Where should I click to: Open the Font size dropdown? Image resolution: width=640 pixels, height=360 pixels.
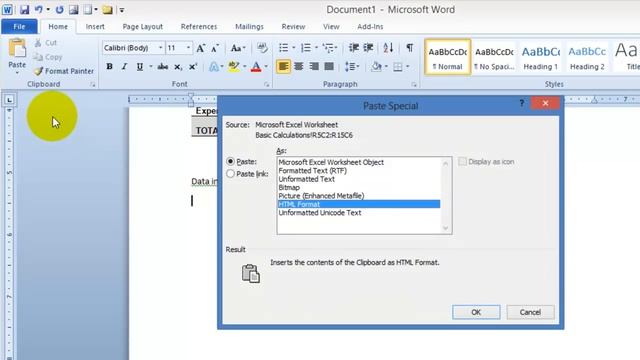[x=188, y=48]
